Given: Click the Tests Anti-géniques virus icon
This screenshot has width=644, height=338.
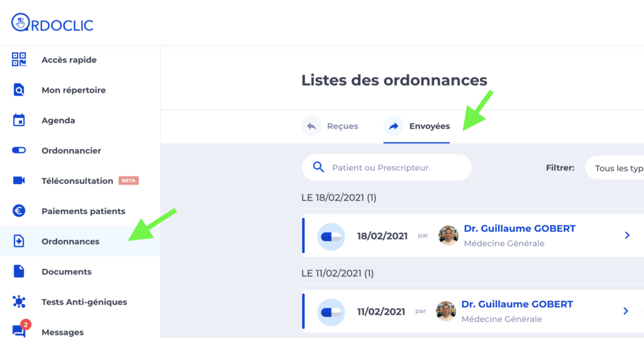Looking at the screenshot, I should click(x=19, y=302).
